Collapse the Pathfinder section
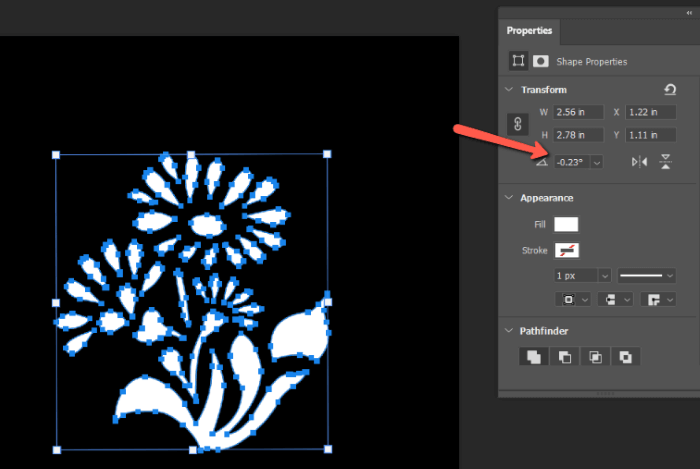Image resolution: width=700 pixels, height=469 pixels. [x=509, y=331]
